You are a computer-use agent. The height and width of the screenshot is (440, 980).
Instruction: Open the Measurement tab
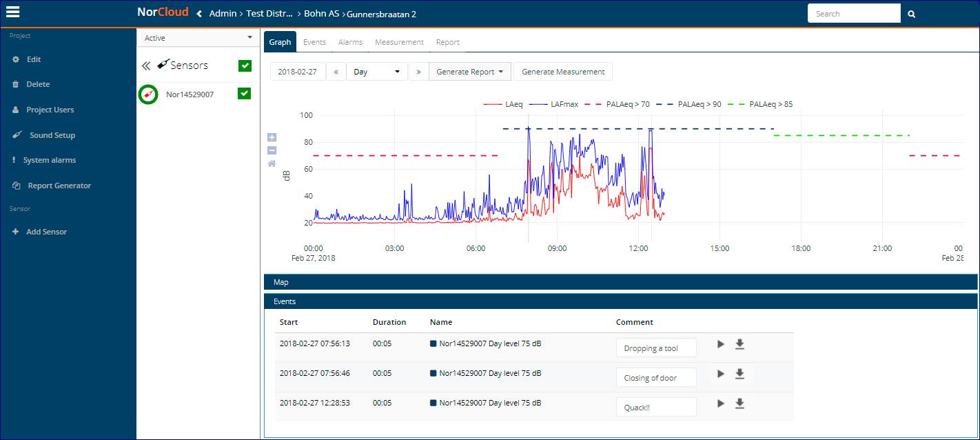[x=399, y=42]
